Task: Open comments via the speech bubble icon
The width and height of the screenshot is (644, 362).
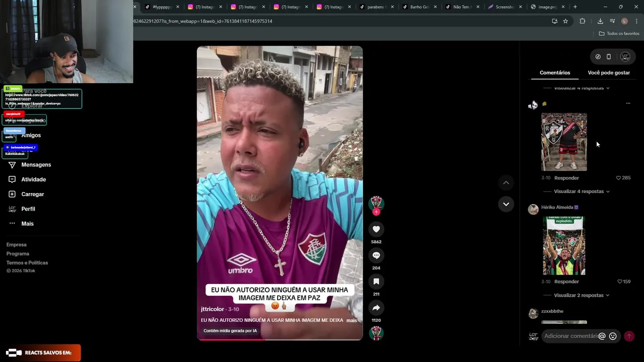Action: click(376, 255)
